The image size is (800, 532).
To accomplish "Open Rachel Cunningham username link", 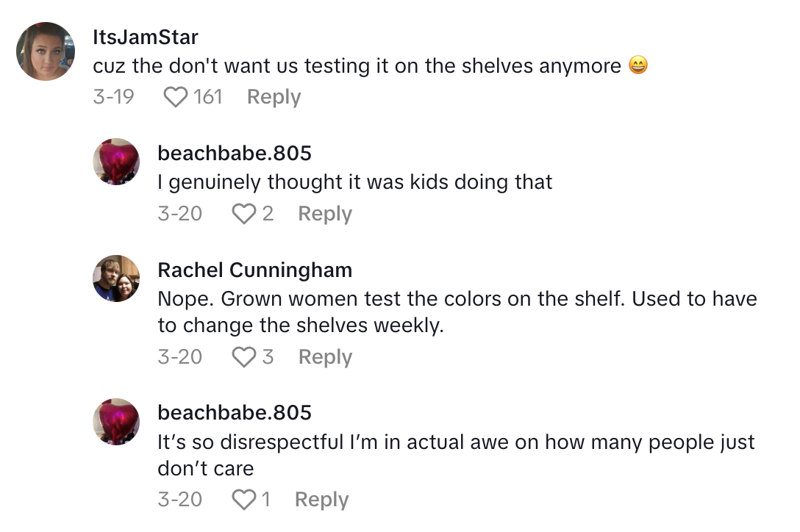I will (x=254, y=270).
